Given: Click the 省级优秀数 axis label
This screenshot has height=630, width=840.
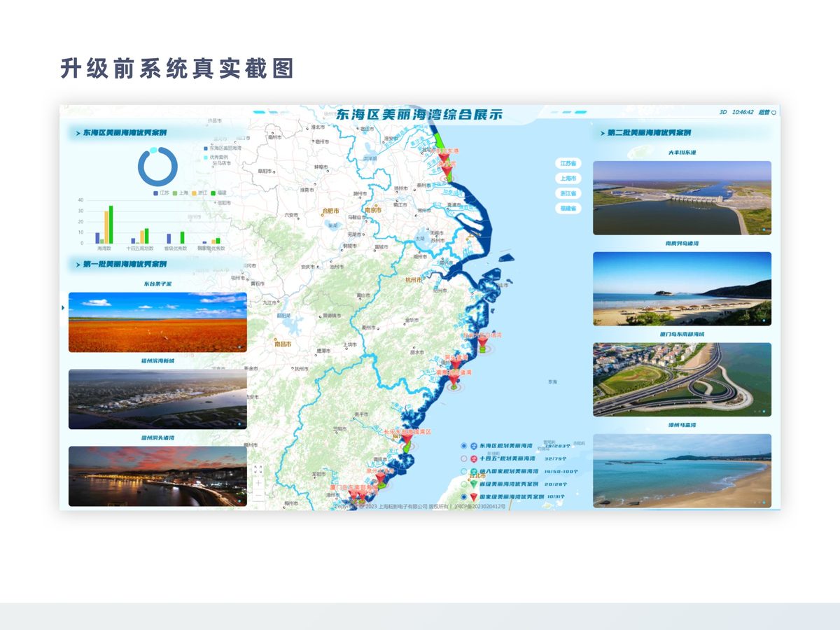Looking at the screenshot, I should pyautogui.click(x=176, y=248).
